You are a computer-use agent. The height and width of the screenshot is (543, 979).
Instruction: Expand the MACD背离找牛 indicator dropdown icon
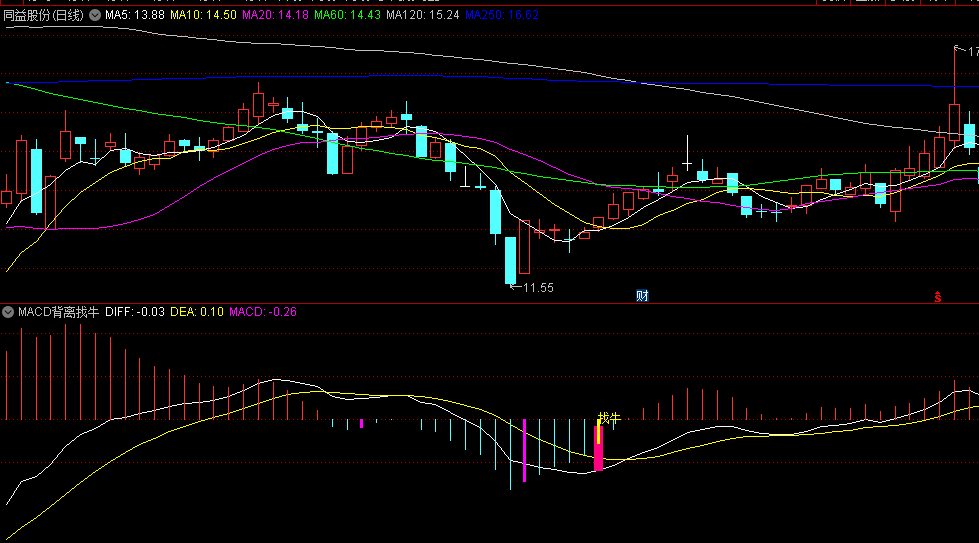point(8,311)
